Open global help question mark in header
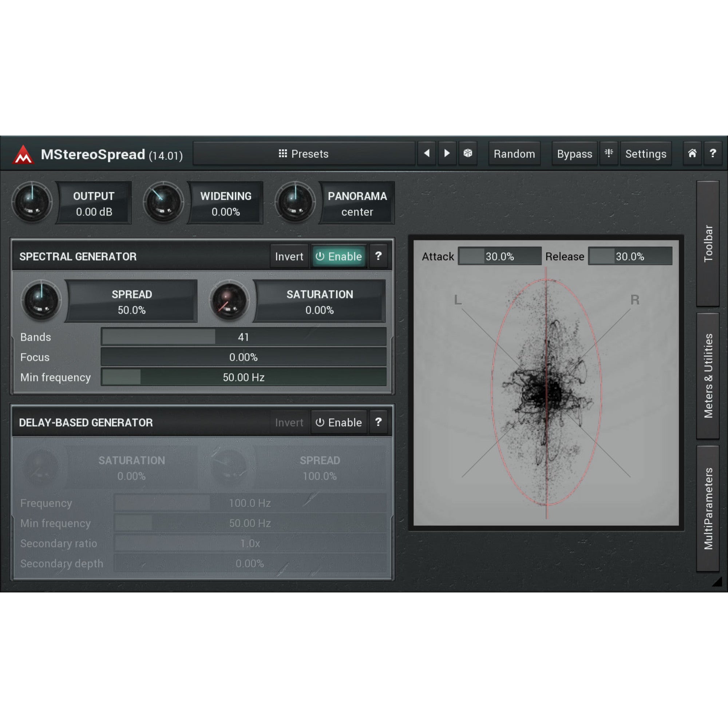728x728 pixels. click(x=713, y=153)
